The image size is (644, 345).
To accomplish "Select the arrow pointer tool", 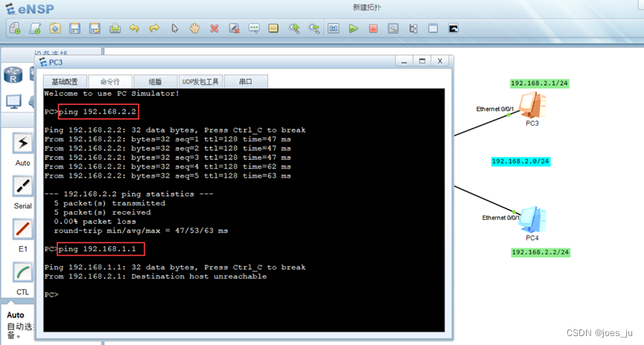I will coord(175,28).
